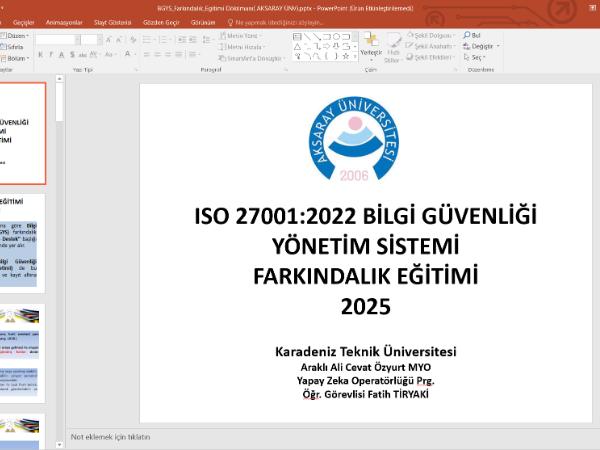This screenshot has height=450, width=600.
Task: Expand the Metni Hizala dropdown
Action: click(x=242, y=47)
